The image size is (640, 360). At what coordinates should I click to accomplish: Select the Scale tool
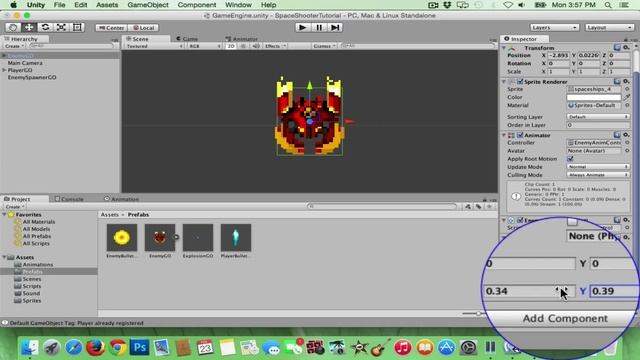point(61,27)
